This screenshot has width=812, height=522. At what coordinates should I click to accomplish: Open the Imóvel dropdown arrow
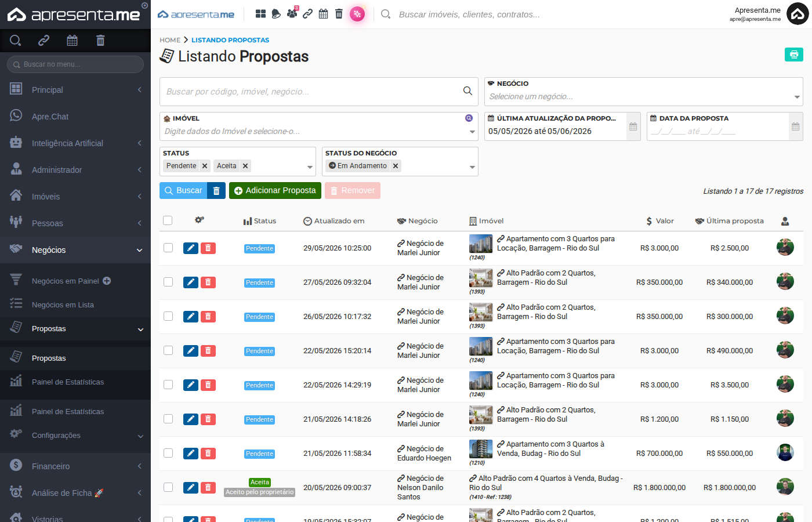(472, 132)
